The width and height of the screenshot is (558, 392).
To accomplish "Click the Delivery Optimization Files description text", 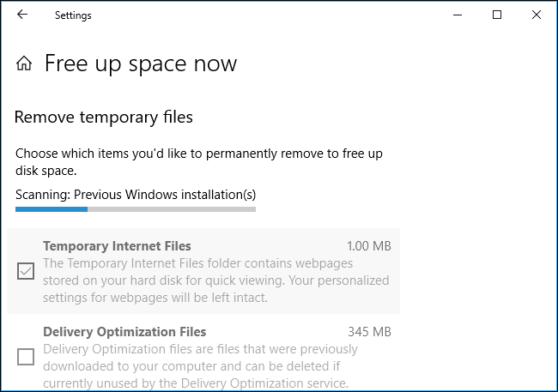I will tap(206, 366).
